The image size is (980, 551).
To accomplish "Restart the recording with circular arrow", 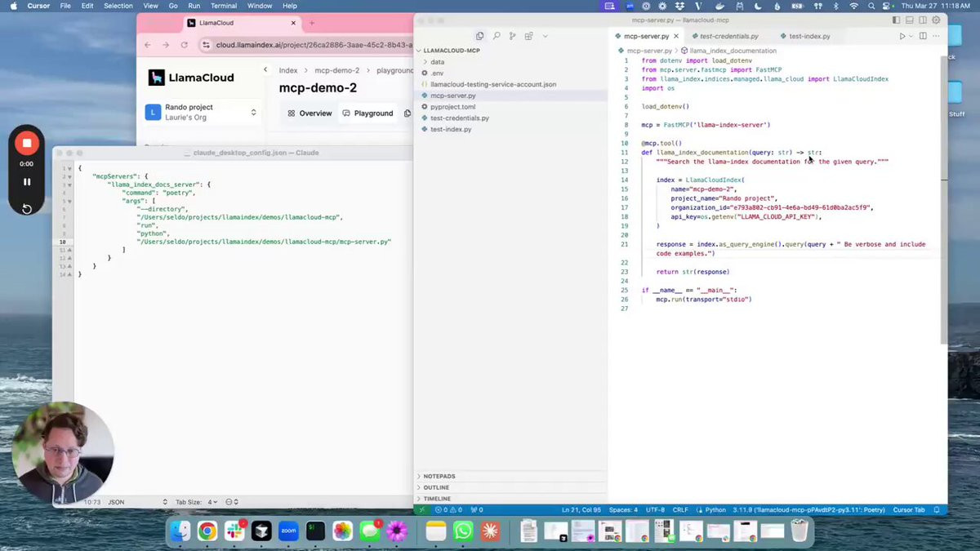I will click(x=26, y=209).
